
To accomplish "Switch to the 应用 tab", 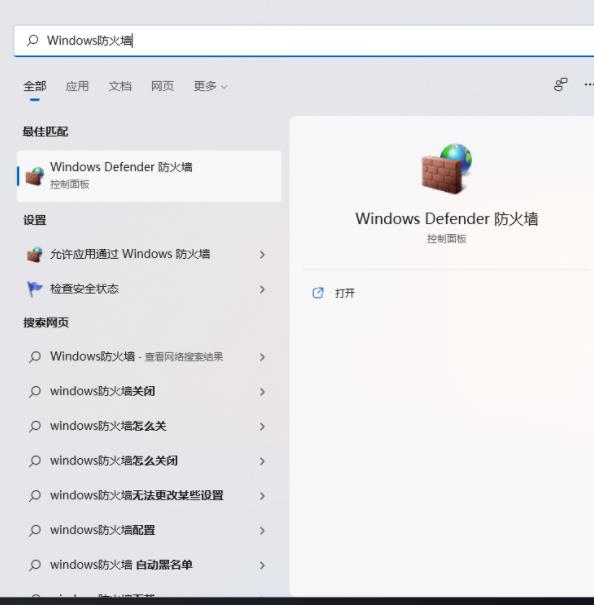I will click(x=77, y=86).
